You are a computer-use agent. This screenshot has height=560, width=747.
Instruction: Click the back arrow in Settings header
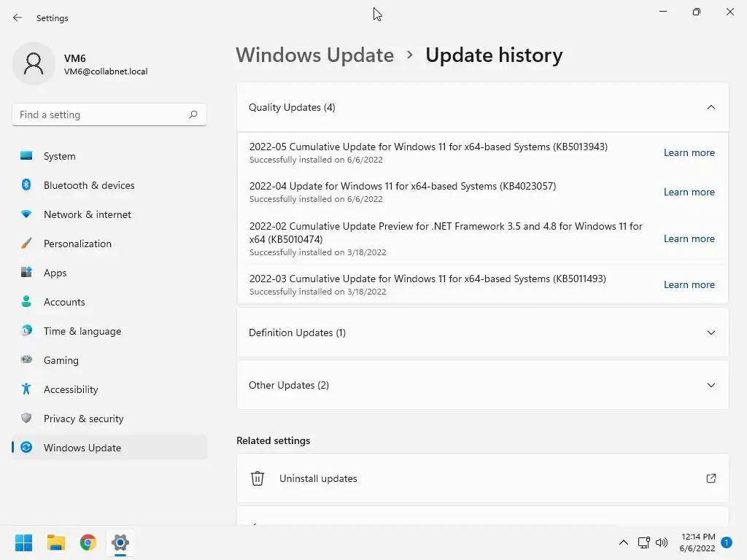click(18, 17)
